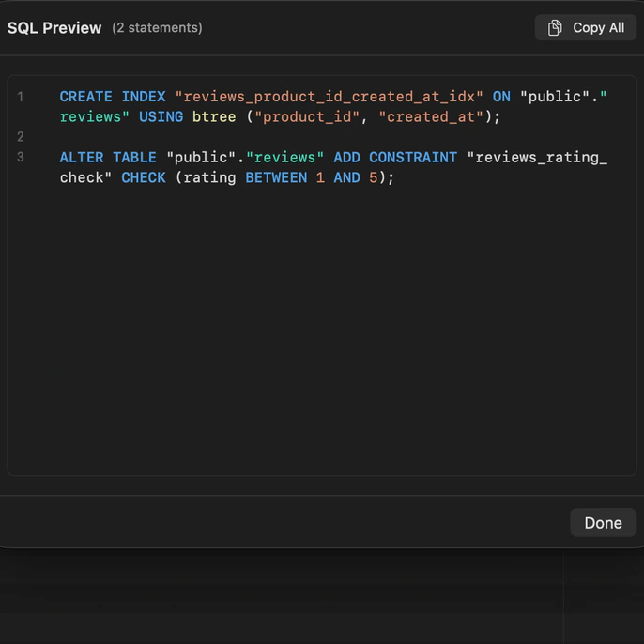Click the word rating inside the CHECK clause

point(210,178)
